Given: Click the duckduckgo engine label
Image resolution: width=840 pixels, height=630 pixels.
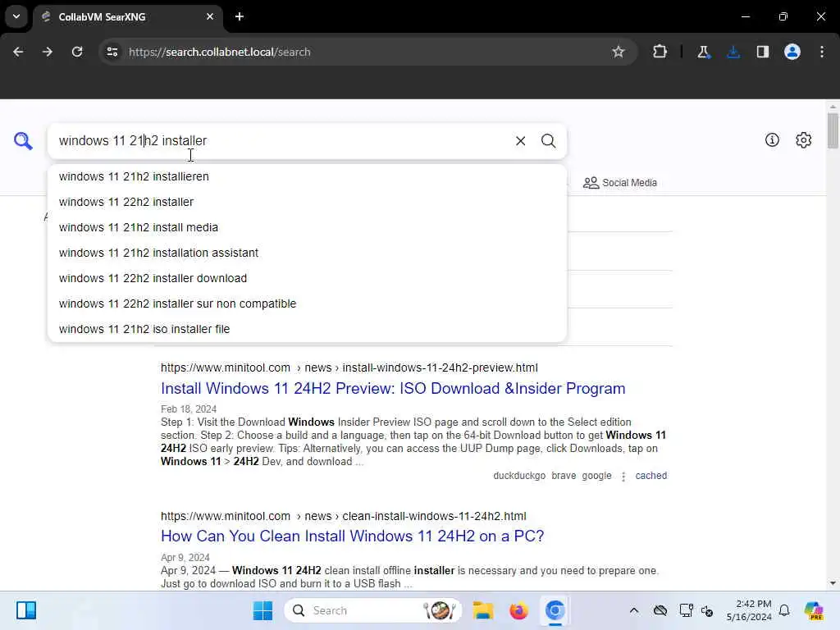Looking at the screenshot, I should click(519, 476).
